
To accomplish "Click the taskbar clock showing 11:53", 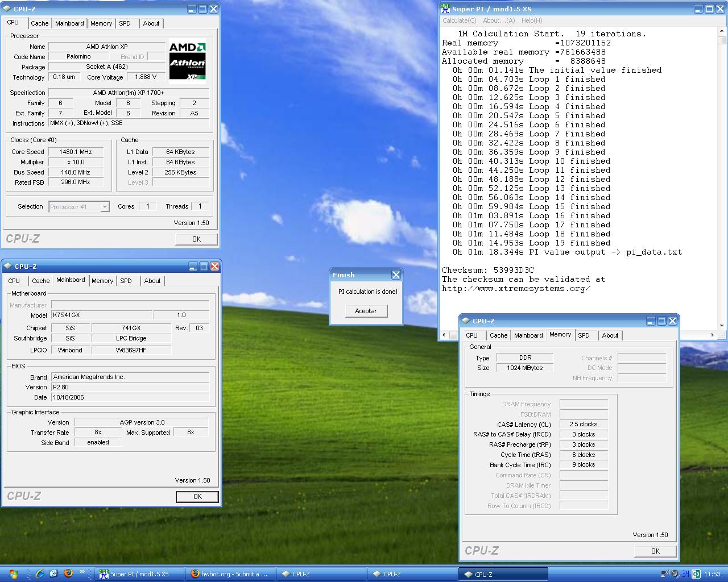I will tap(712, 574).
